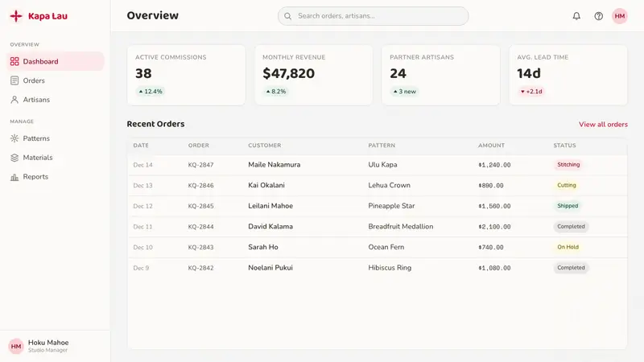Click the Lehua Crown pattern
Image resolution: width=644 pixels, height=362 pixels.
389,185
